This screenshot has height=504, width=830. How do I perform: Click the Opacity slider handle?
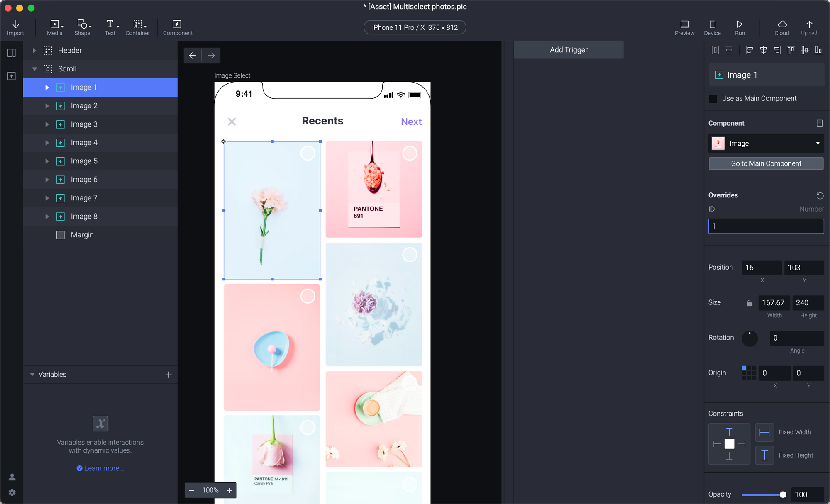tap(783, 494)
